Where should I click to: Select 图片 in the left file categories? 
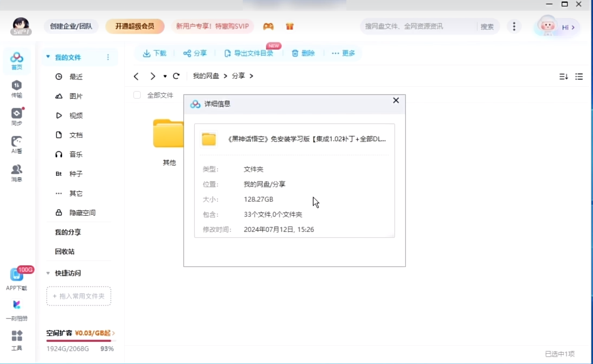tap(76, 96)
